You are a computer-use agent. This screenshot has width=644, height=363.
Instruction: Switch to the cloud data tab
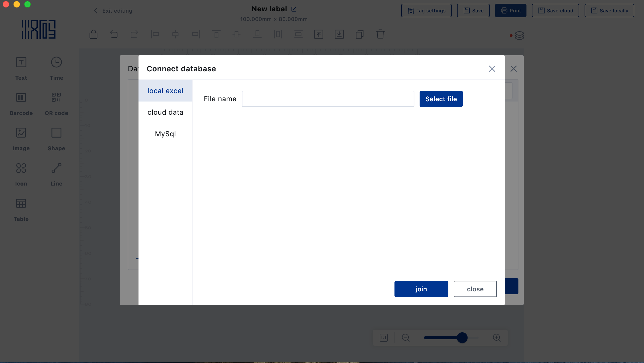tap(165, 112)
